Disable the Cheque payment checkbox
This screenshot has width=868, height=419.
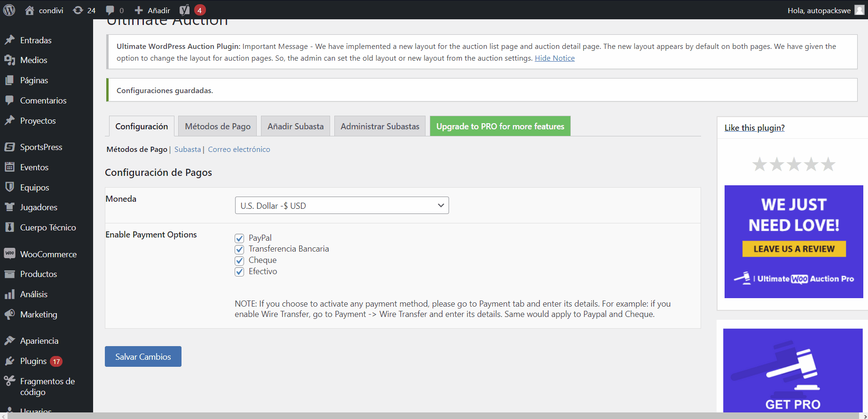pos(239,261)
